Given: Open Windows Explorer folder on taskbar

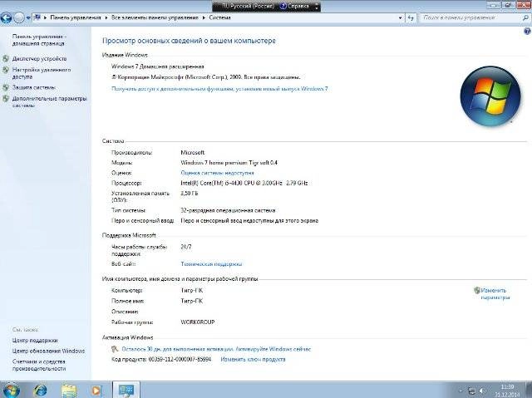Looking at the screenshot, I should 69,391.
